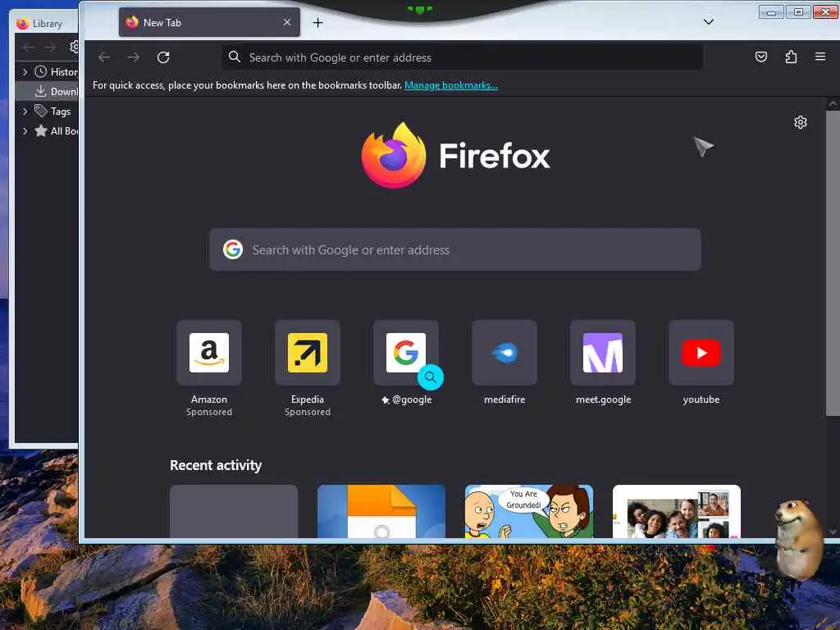Click Library window forward arrow
This screenshot has width=840, height=630.
point(50,48)
